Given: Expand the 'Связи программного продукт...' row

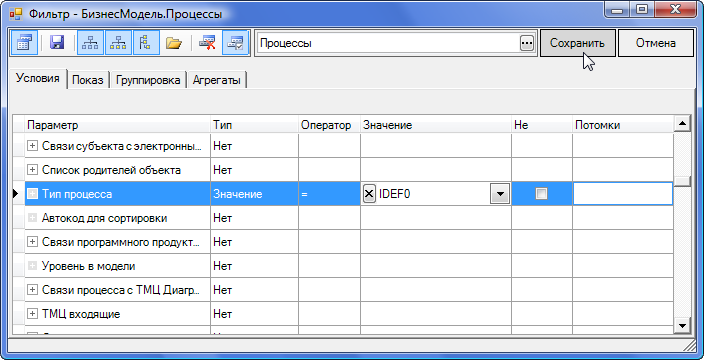Looking at the screenshot, I should pyautogui.click(x=32, y=242).
